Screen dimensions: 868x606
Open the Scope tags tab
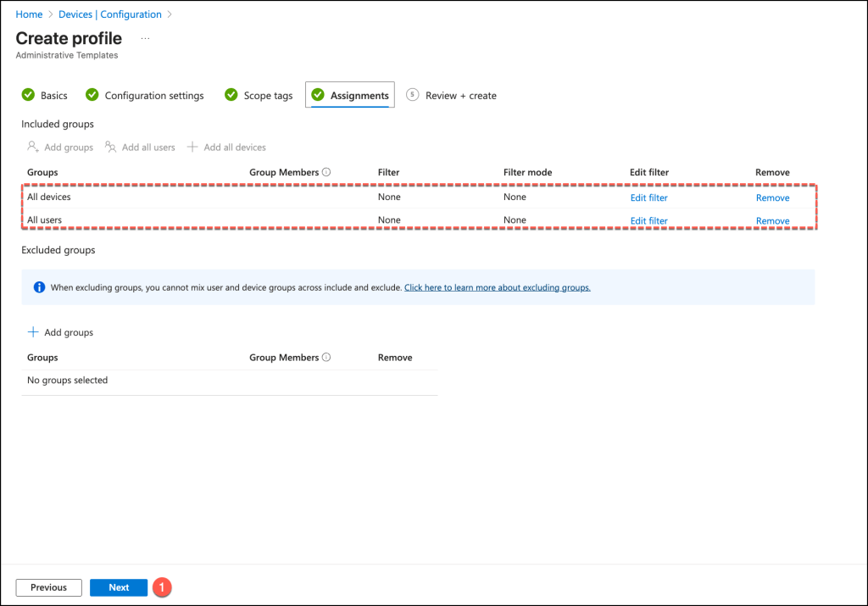(268, 96)
